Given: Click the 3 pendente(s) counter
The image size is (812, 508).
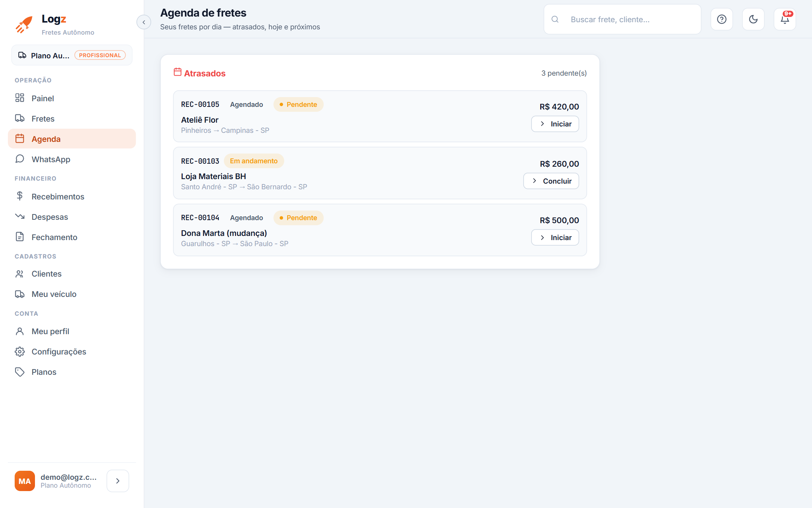Looking at the screenshot, I should click(x=564, y=73).
